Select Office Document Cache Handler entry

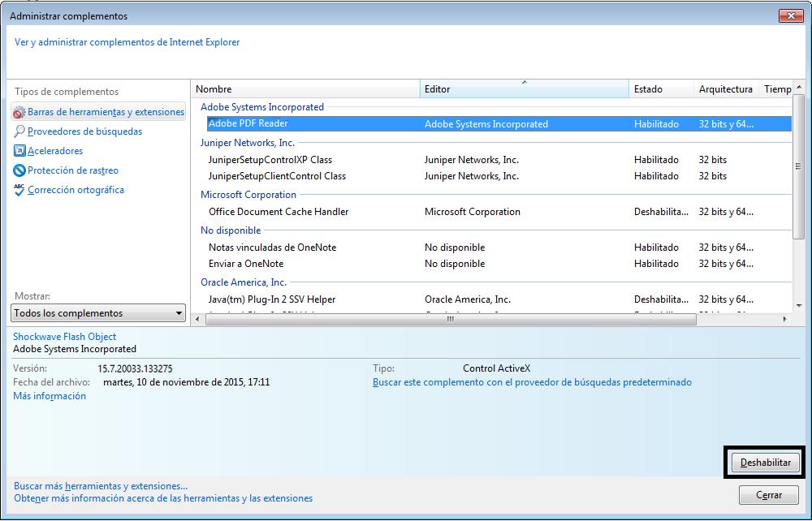[x=279, y=212]
